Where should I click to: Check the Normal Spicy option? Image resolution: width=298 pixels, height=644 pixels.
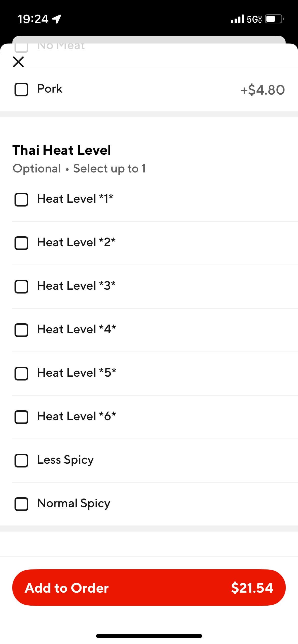point(21,504)
